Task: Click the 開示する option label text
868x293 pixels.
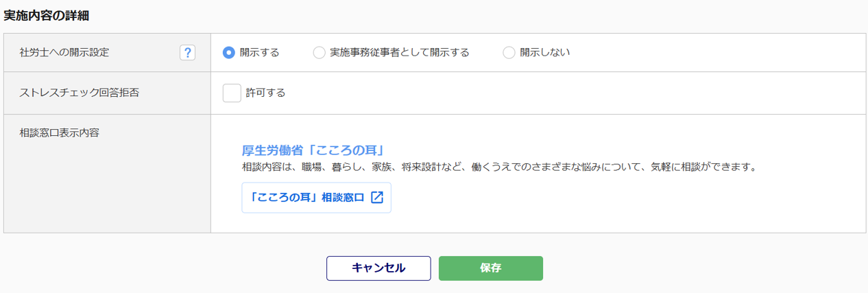Action: pyautogui.click(x=259, y=53)
